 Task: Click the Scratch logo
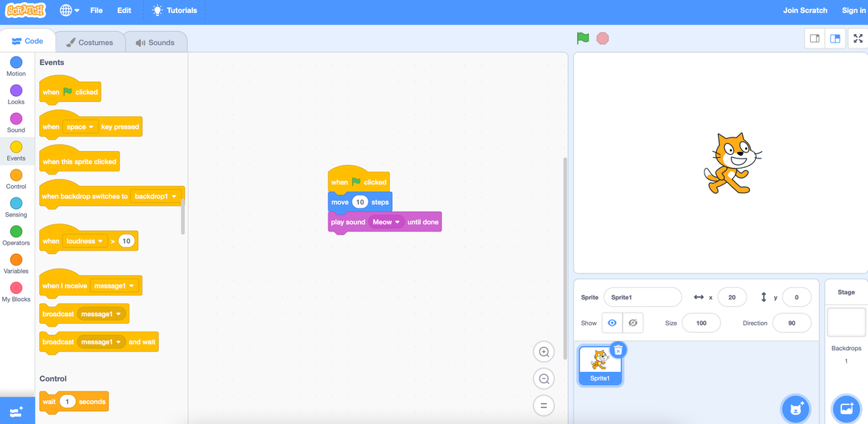coord(25,11)
